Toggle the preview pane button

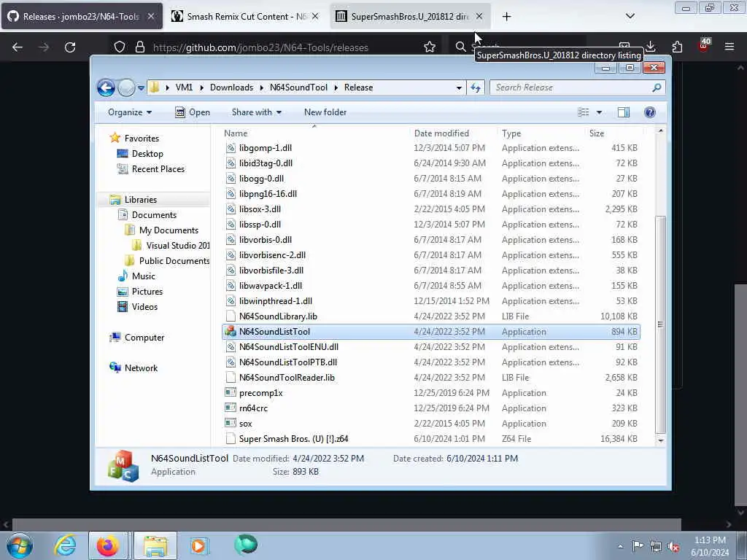coord(623,112)
